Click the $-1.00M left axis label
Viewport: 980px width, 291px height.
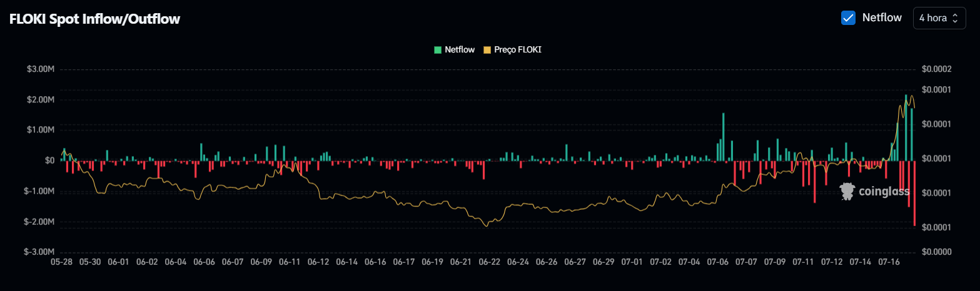(39, 191)
